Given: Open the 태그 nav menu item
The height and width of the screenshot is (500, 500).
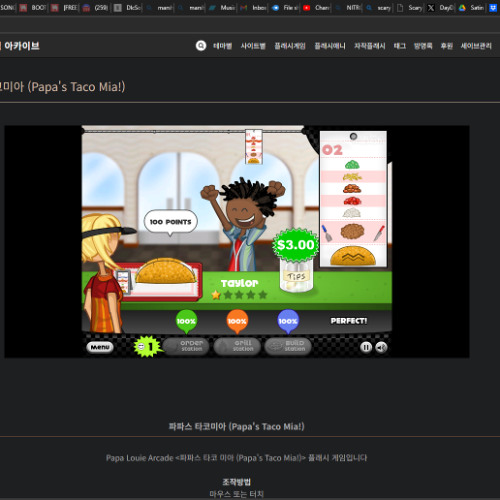Looking at the screenshot, I should click(x=399, y=46).
